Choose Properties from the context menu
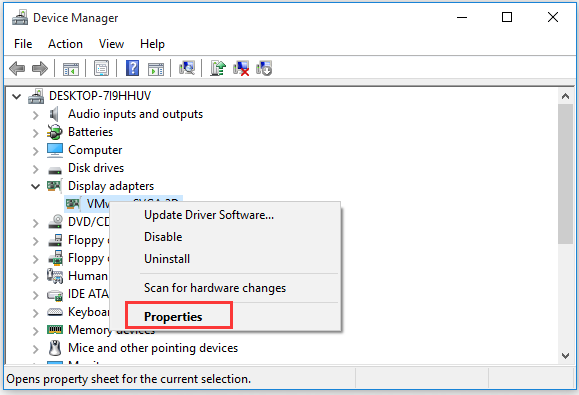The height and width of the screenshot is (395, 579). [226, 317]
